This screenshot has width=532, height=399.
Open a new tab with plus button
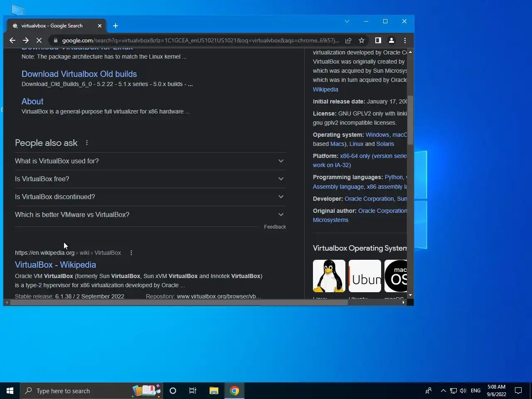coord(116,26)
